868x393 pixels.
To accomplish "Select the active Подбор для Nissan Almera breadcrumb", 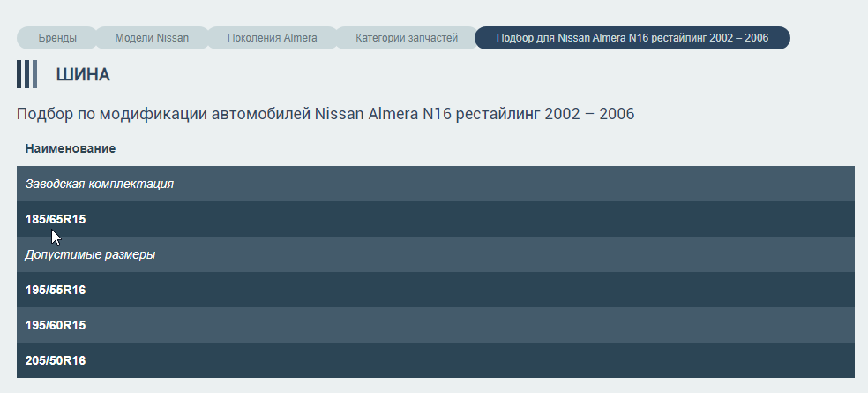I will pyautogui.click(x=632, y=38).
